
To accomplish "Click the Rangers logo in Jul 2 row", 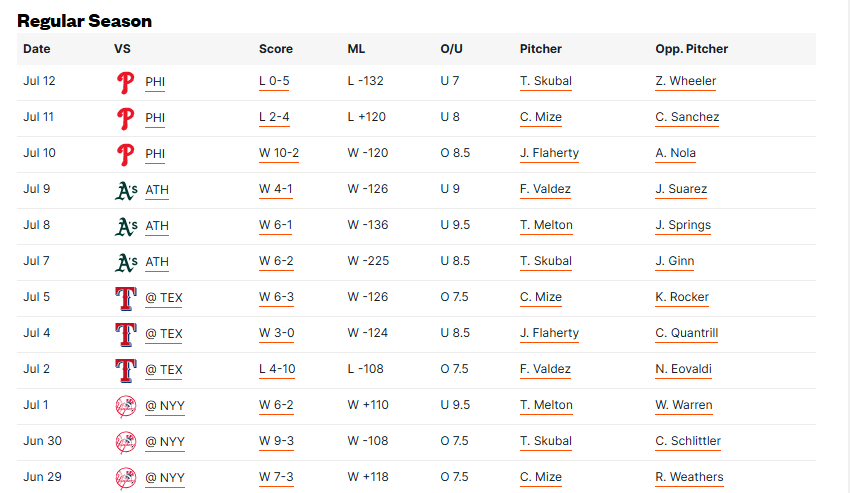I will 126,370.
